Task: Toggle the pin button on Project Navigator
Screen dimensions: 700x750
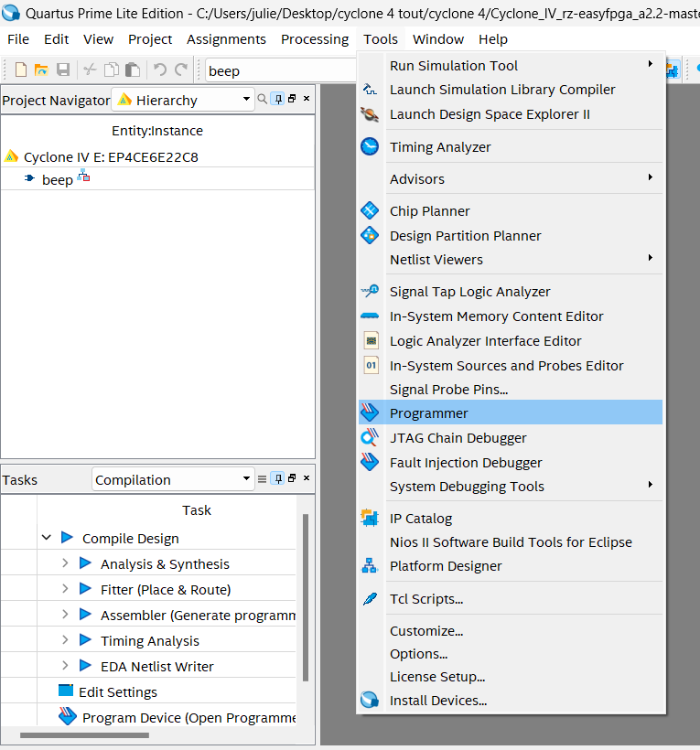Action: pyautogui.click(x=277, y=99)
